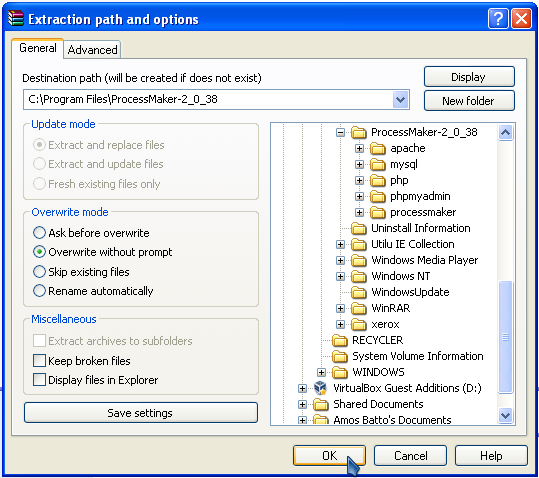
Task: Collapse the ProcessMaker-2_0_38 tree node
Action: click(340, 132)
